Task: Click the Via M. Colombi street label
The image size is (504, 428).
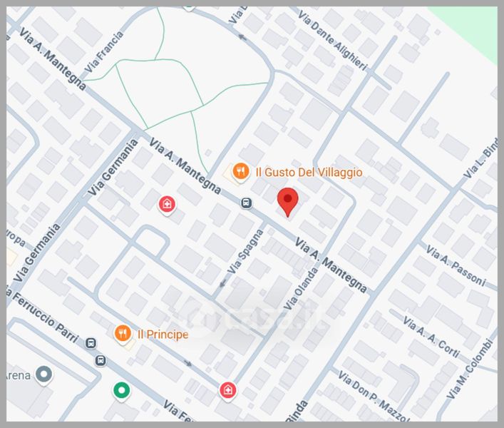Action: (x=470, y=370)
